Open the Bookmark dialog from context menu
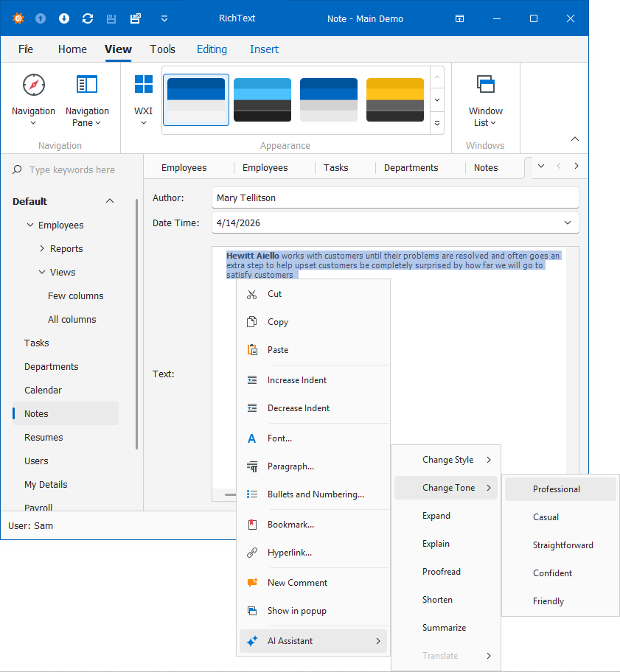 313,525
